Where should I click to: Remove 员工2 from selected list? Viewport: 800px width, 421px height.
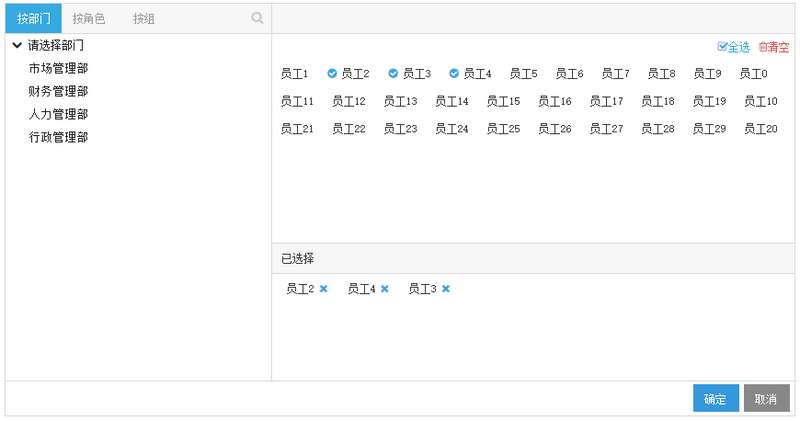coord(324,289)
